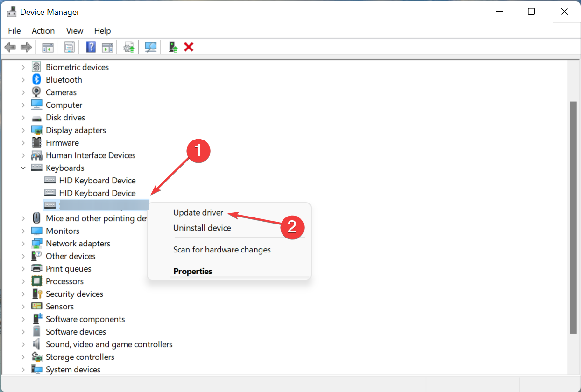Click the webcam icon next to Cameras
Image resolution: width=581 pixels, height=392 pixels.
coord(36,92)
